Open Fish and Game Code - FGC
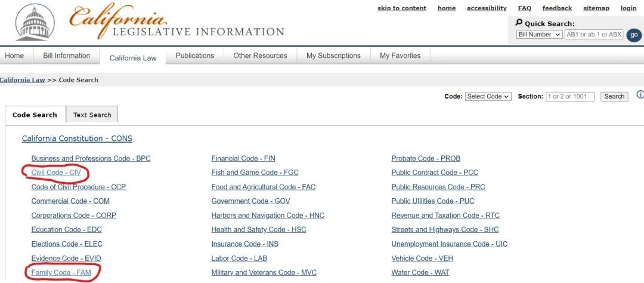This screenshot has height=283, width=644. (x=255, y=173)
